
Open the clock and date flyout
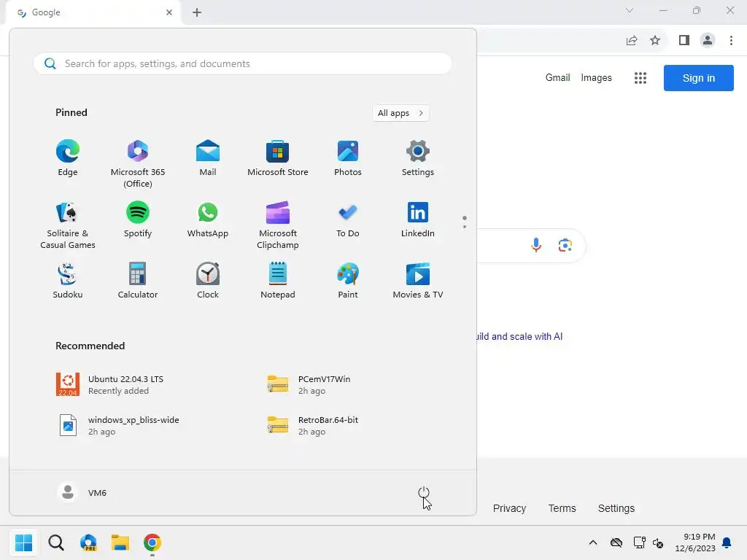pyautogui.click(x=695, y=542)
